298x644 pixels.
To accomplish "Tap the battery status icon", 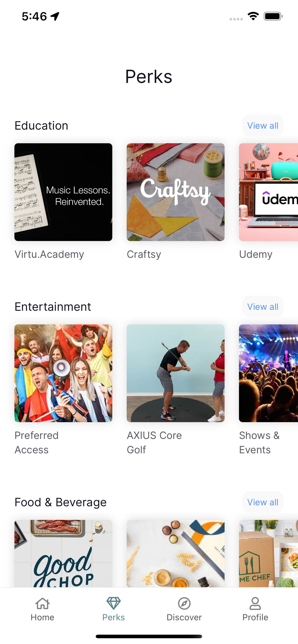I will pyautogui.click(x=273, y=16).
